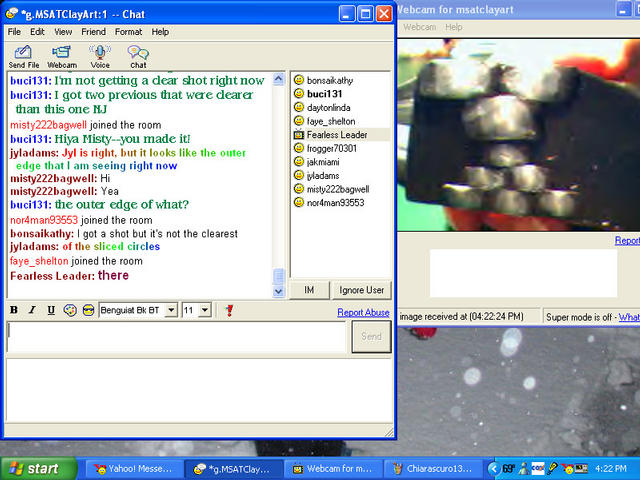This screenshot has height=480, width=640.
Task: Click the Chat toolbar icon
Action: (138, 57)
